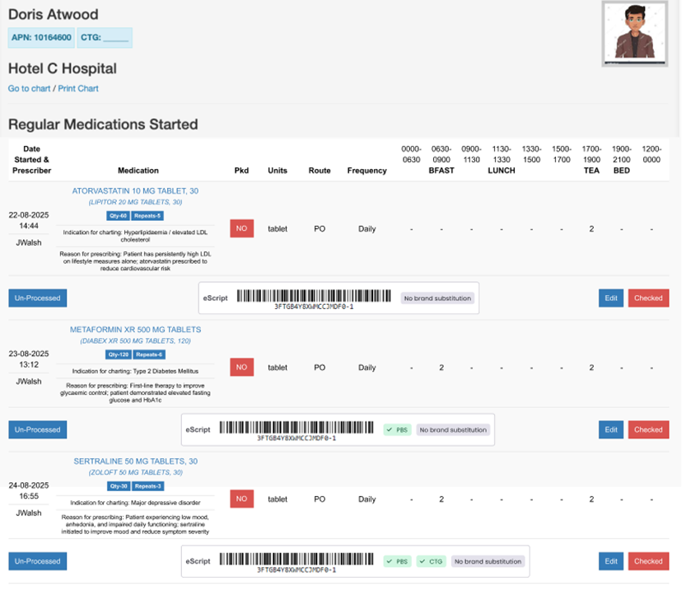Click Un-Processed button under Atorvastatin
Viewport: 700px width, 600px height.
[37, 298]
